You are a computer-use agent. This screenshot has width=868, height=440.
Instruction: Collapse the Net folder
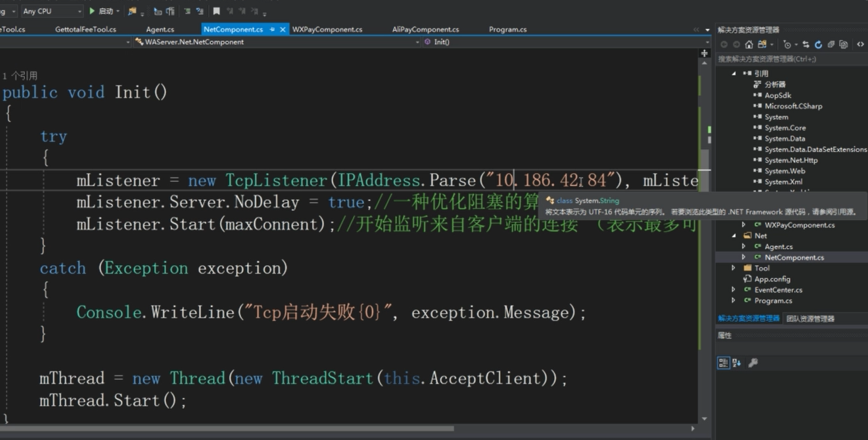tap(734, 236)
